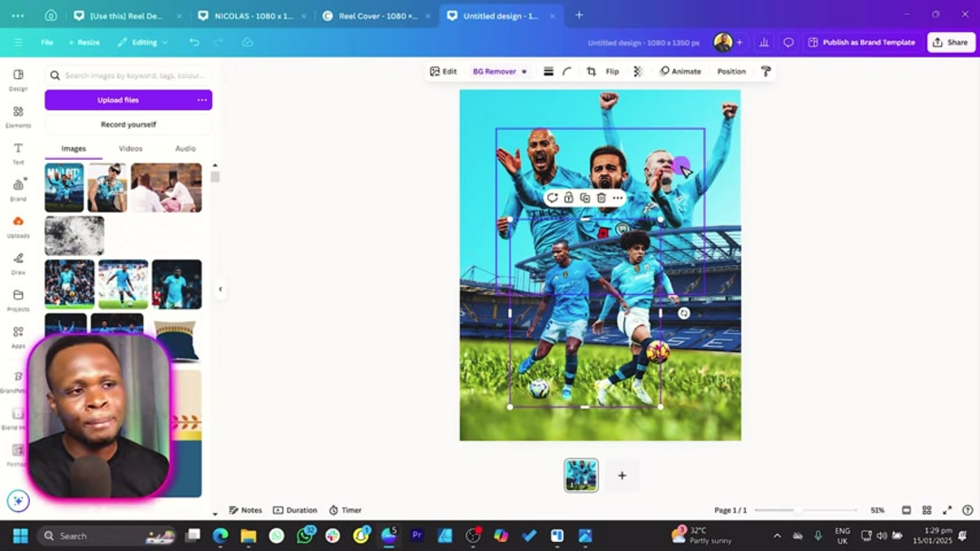The height and width of the screenshot is (551, 980).
Task: Click the Record yourself button
Action: (x=128, y=124)
